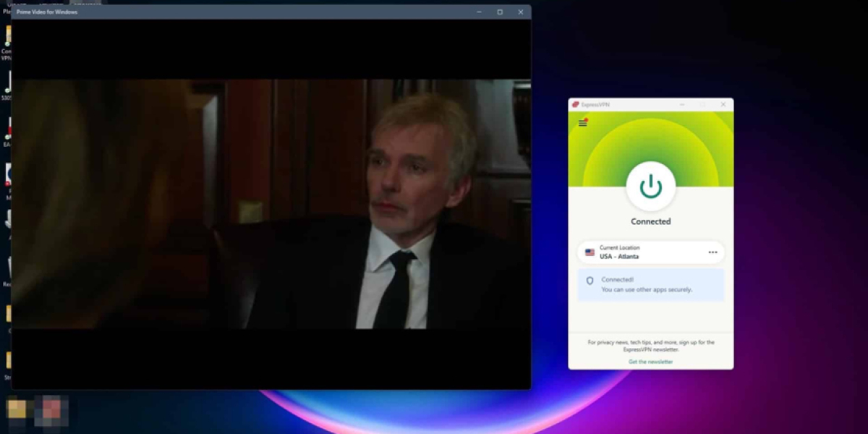Click the Connected status label under the power button
868x434 pixels.
(650, 221)
